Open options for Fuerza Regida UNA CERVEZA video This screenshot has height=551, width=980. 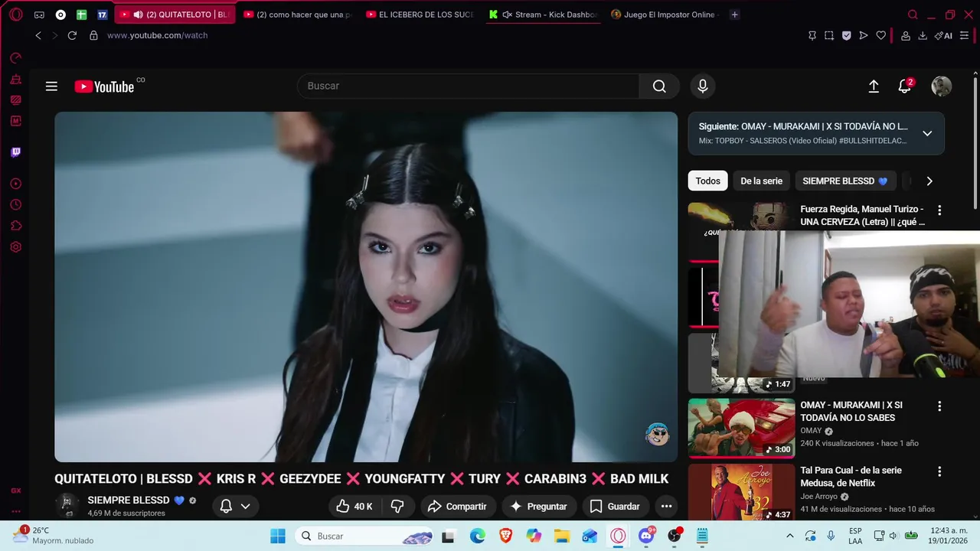[939, 210]
